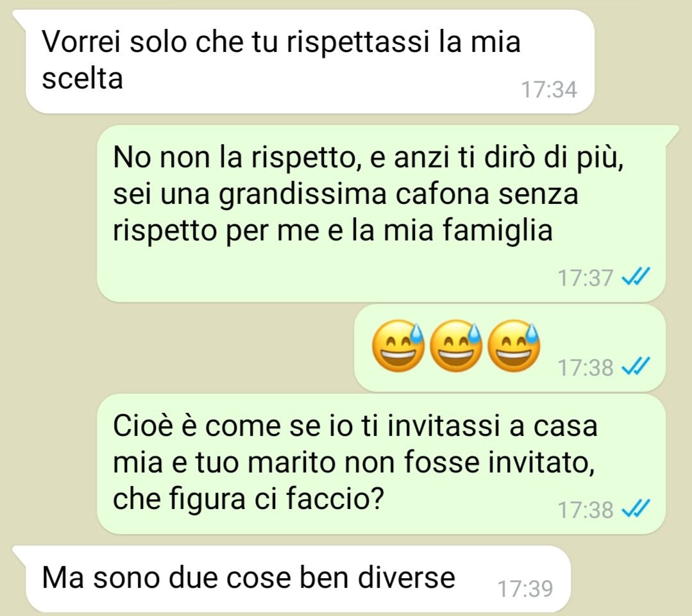
Task: Click the words 'mia famiglia' in the sent message
Action: pyautogui.click(x=468, y=229)
